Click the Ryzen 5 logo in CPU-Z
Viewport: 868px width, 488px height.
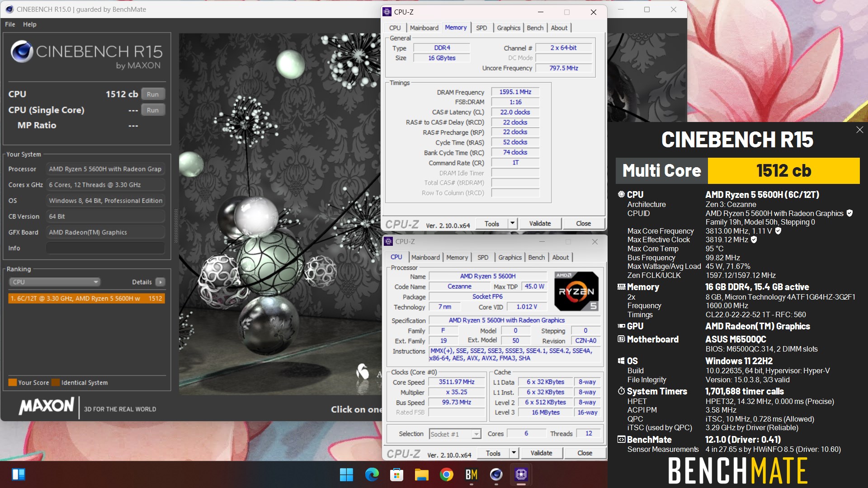pyautogui.click(x=576, y=291)
